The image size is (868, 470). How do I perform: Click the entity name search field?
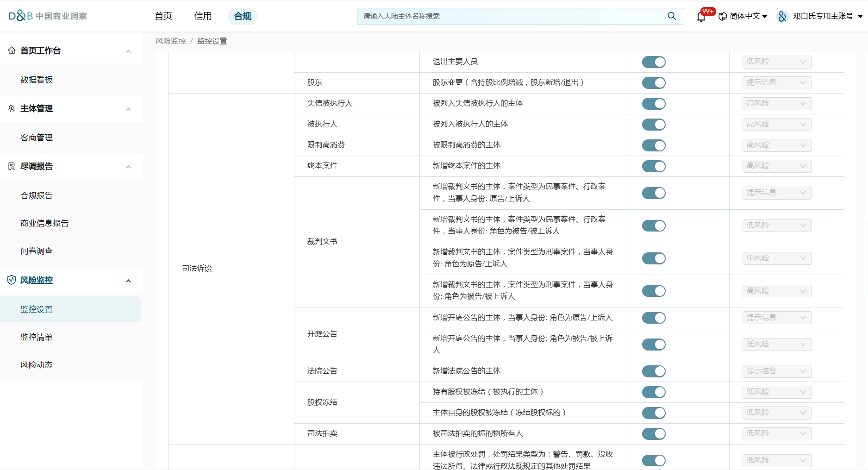click(x=509, y=16)
